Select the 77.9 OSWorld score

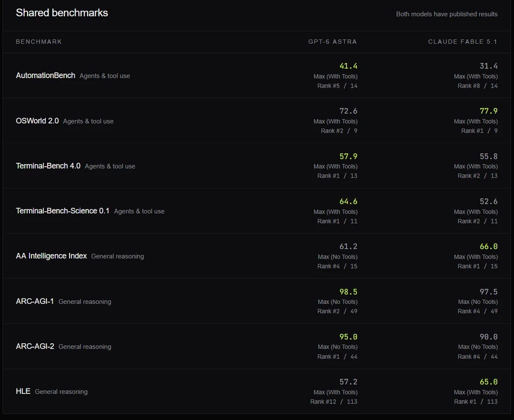(489, 111)
